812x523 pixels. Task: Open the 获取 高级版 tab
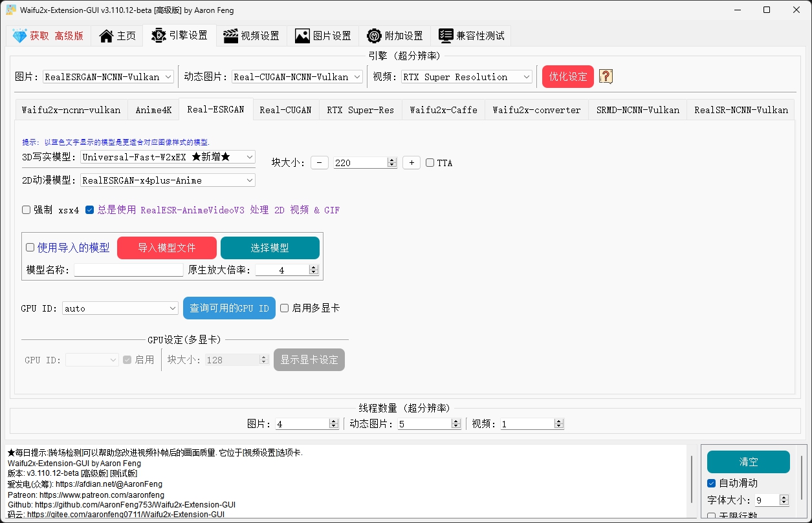click(x=48, y=36)
